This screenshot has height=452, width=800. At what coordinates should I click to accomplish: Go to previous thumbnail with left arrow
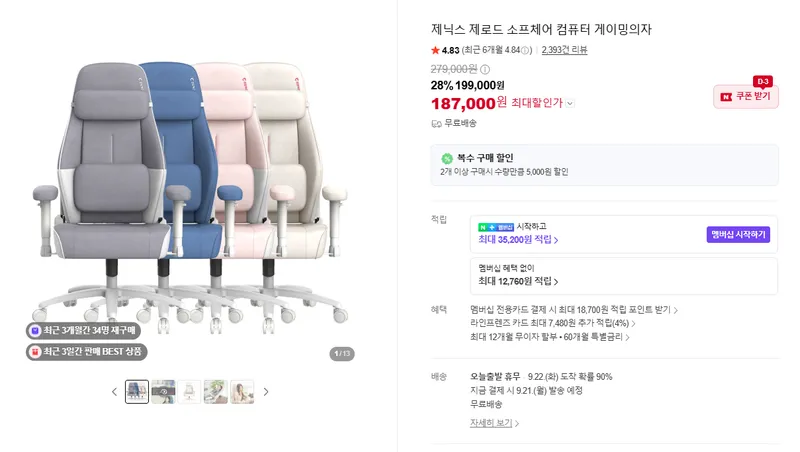point(114,392)
